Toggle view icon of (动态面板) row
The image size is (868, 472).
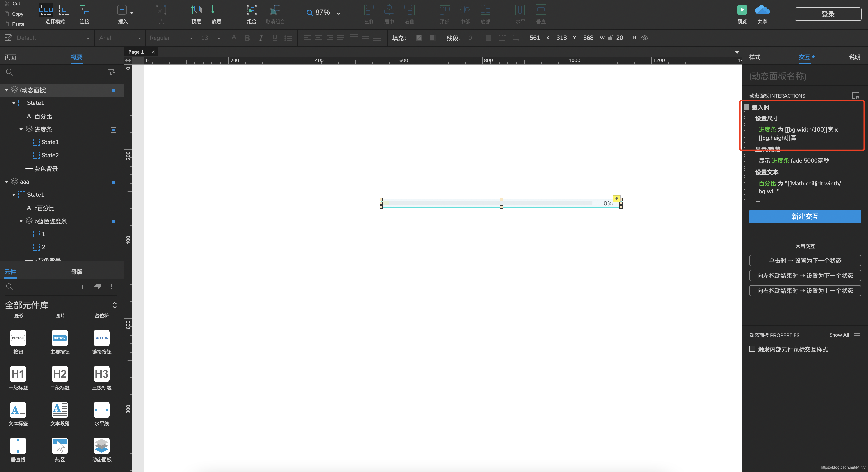click(x=113, y=90)
